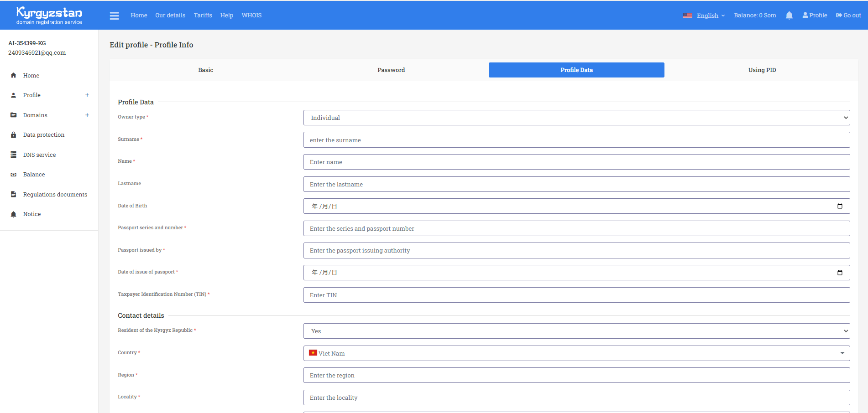The width and height of the screenshot is (868, 413).
Task: Click the DNS service server icon
Action: tap(14, 155)
